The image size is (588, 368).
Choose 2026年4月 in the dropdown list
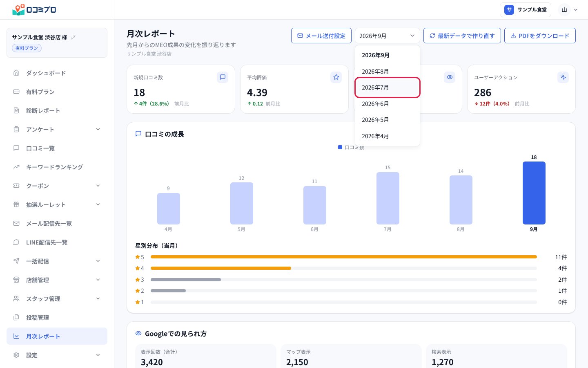click(388, 136)
